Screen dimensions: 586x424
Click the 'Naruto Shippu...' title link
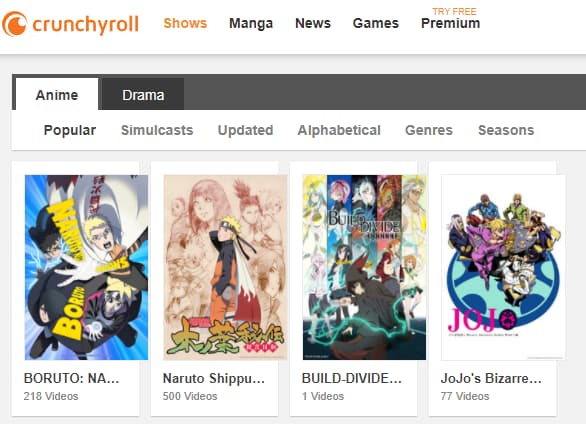click(x=214, y=378)
